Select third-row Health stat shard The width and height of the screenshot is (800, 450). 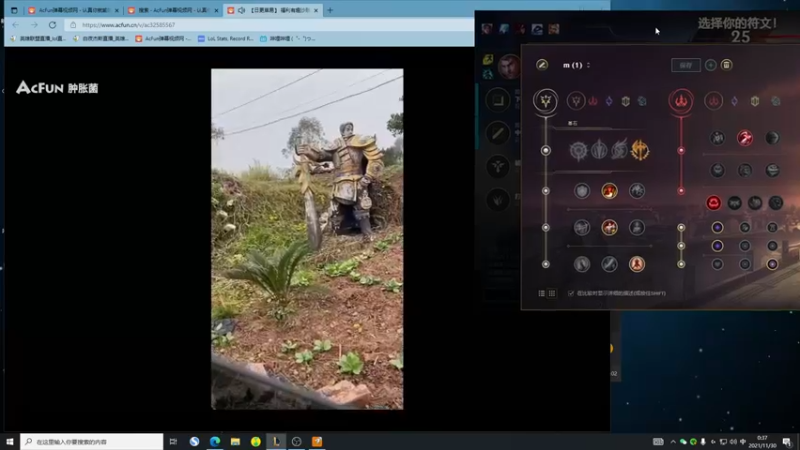pyautogui.click(x=717, y=264)
